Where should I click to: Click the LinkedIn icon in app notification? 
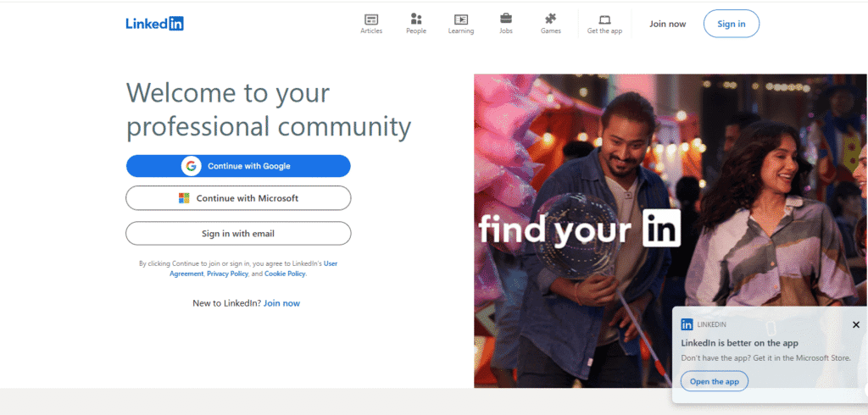[687, 324]
